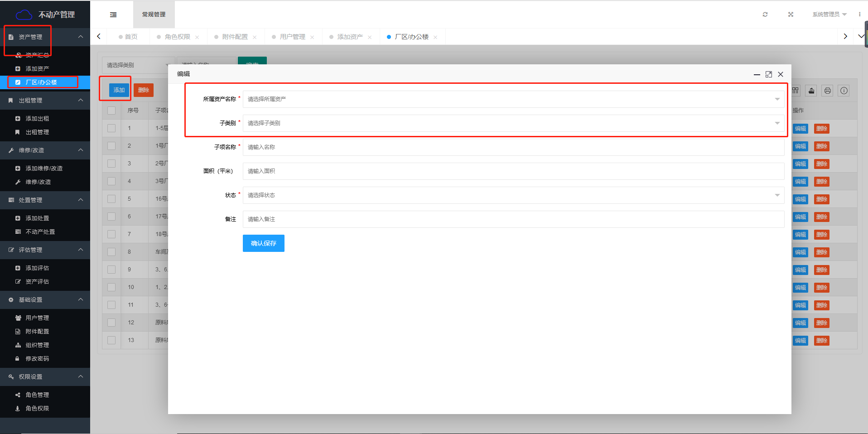Open 修改密码 in the sidebar

[45, 358]
